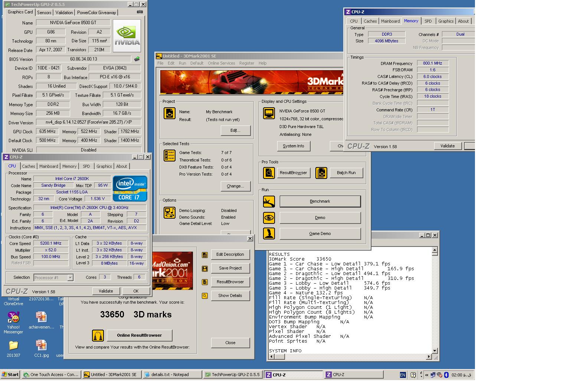Start the Benchmark run button
The width and height of the screenshot is (577, 392).
point(320,202)
